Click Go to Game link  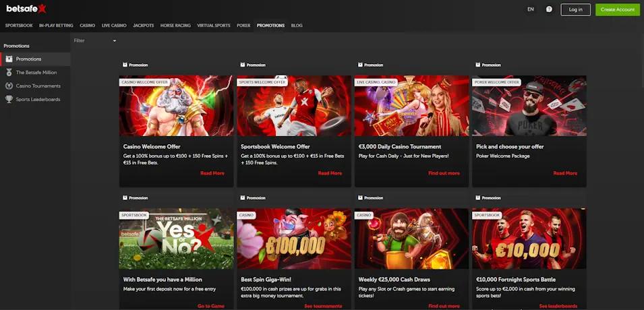(x=211, y=307)
